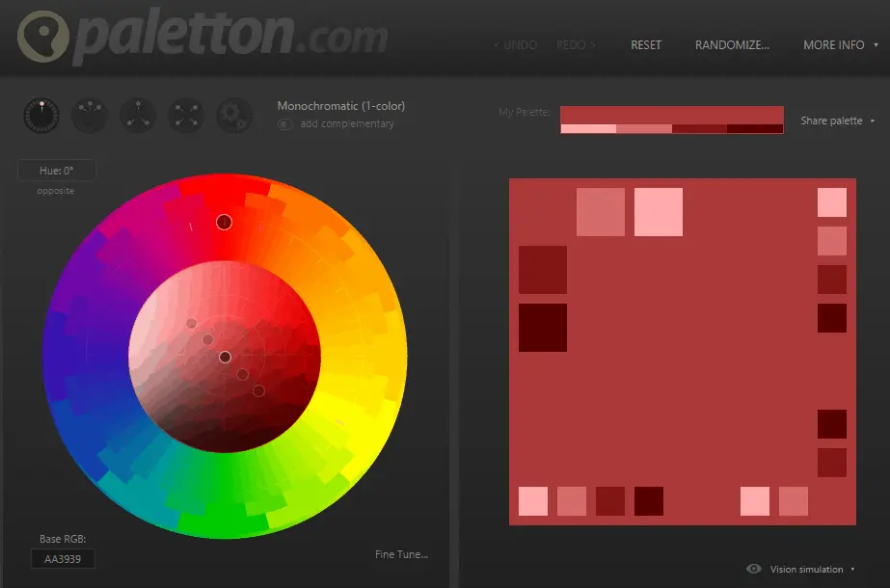
Task: Select the Free-style scheme gear icon
Action: tap(234, 116)
